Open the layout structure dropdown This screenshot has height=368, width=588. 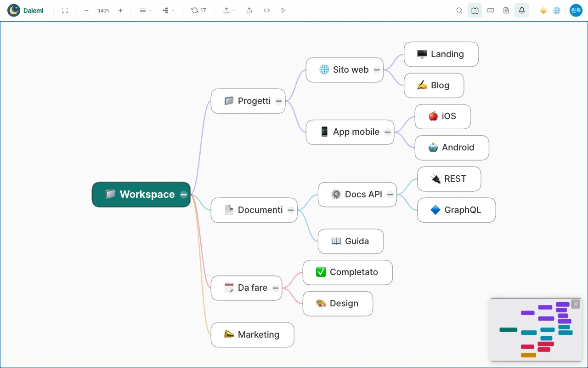(168, 10)
